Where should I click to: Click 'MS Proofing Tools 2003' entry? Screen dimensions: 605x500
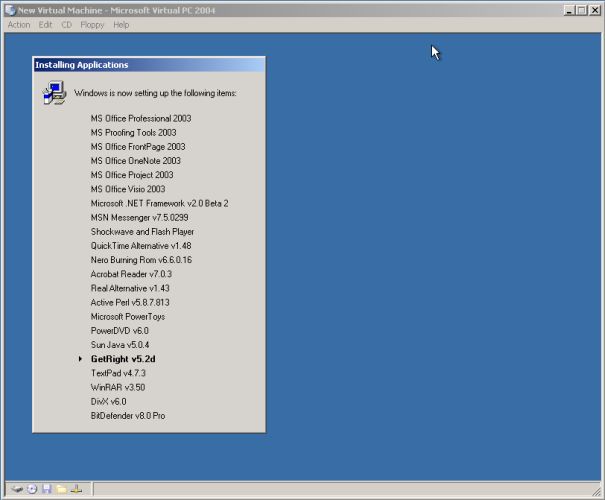coord(134,133)
